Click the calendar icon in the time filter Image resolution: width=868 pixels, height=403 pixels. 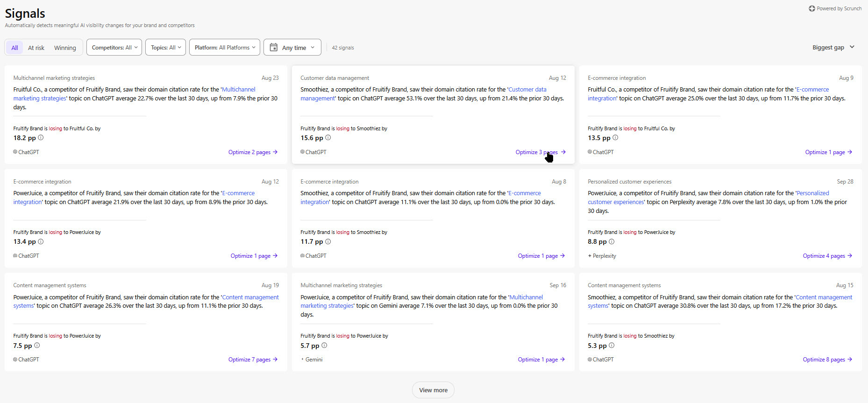[x=274, y=47]
